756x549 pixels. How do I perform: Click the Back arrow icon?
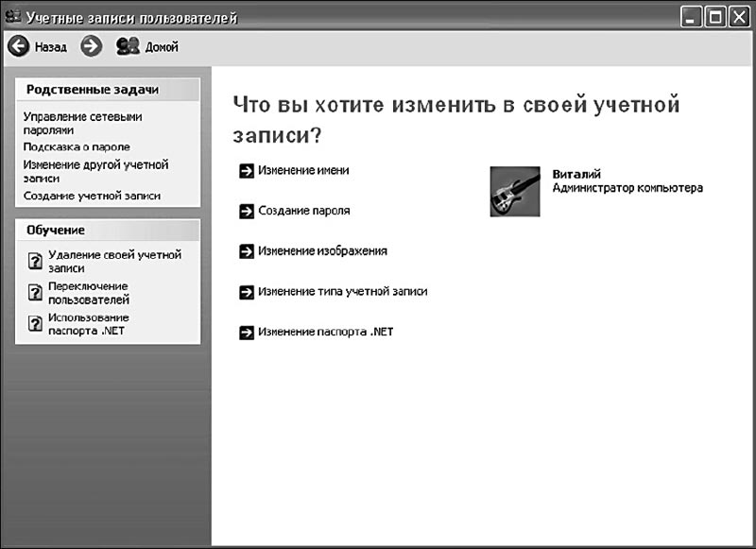(19, 46)
